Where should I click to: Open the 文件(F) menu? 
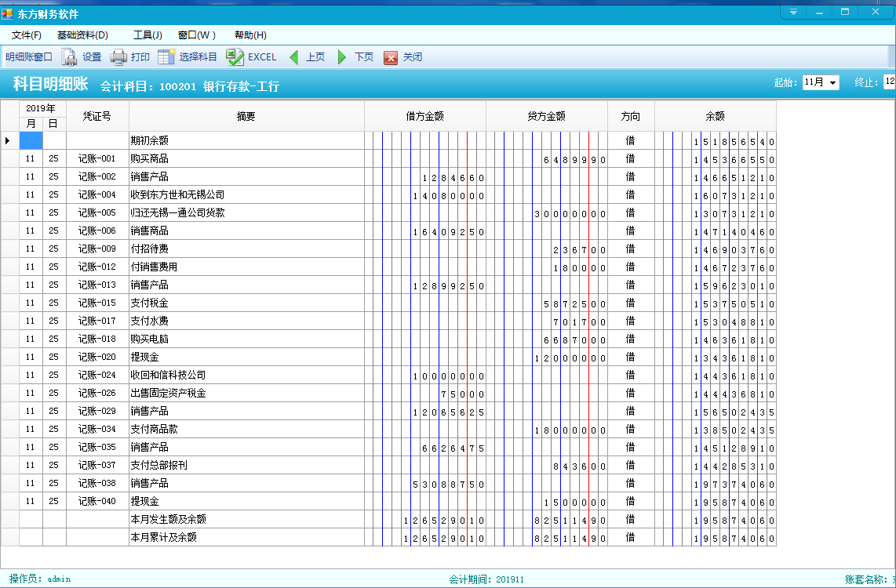click(27, 35)
